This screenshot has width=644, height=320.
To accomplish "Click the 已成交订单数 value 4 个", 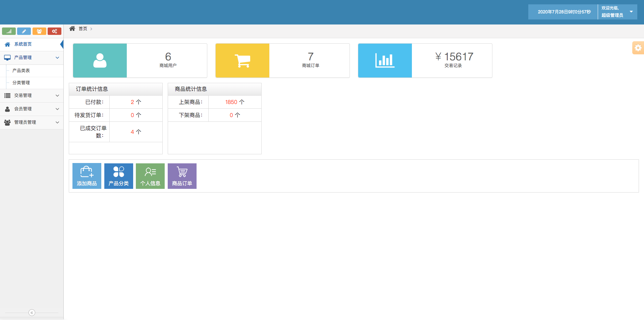I will click(x=136, y=132).
